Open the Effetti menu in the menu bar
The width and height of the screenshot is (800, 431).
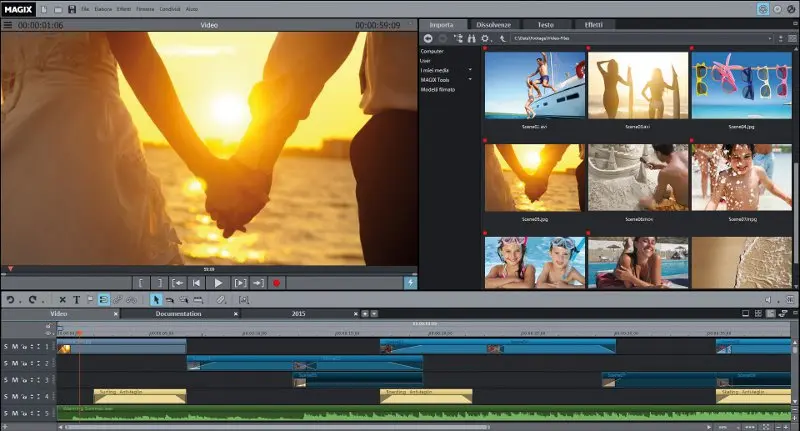pos(124,9)
